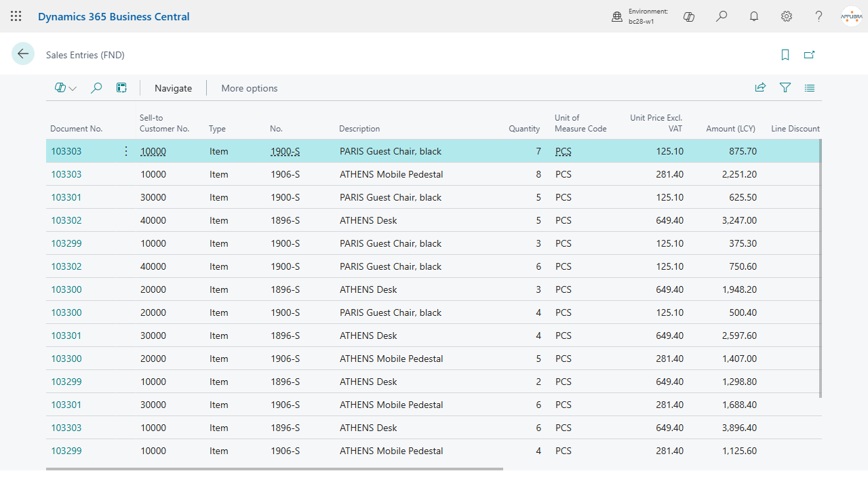The width and height of the screenshot is (868, 488).
Task: Open notifications bell
Action: (754, 16)
